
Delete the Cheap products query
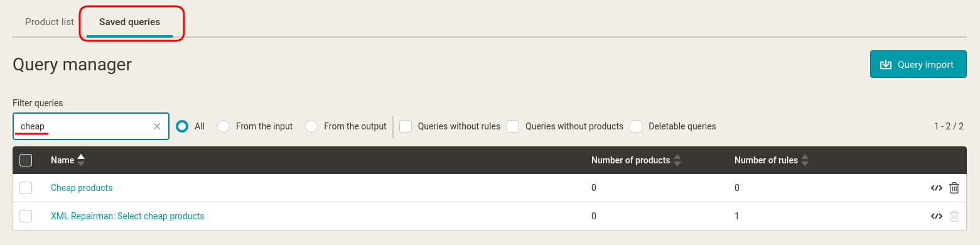click(954, 188)
